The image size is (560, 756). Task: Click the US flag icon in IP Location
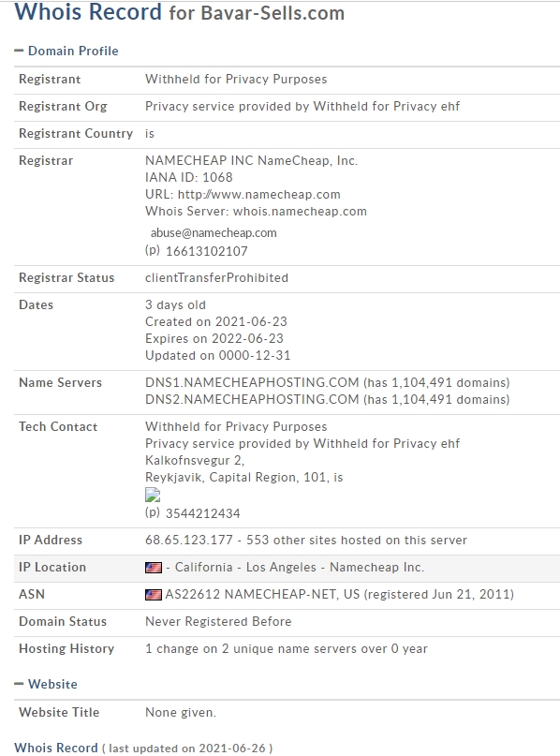(154, 568)
